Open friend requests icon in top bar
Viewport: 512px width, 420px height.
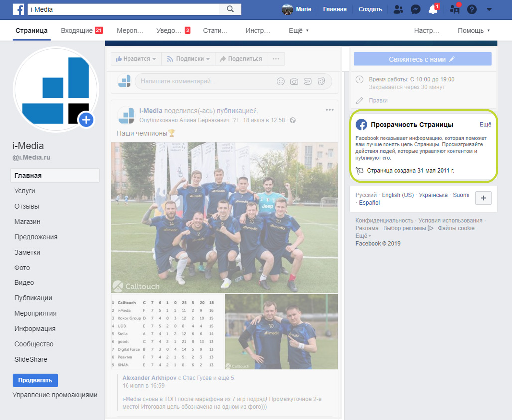coord(398,9)
